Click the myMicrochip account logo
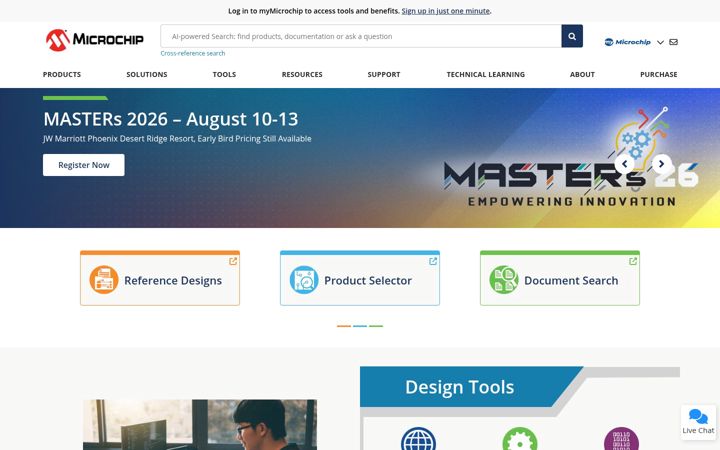Image resolution: width=720 pixels, height=450 pixels. [x=627, y=42]
